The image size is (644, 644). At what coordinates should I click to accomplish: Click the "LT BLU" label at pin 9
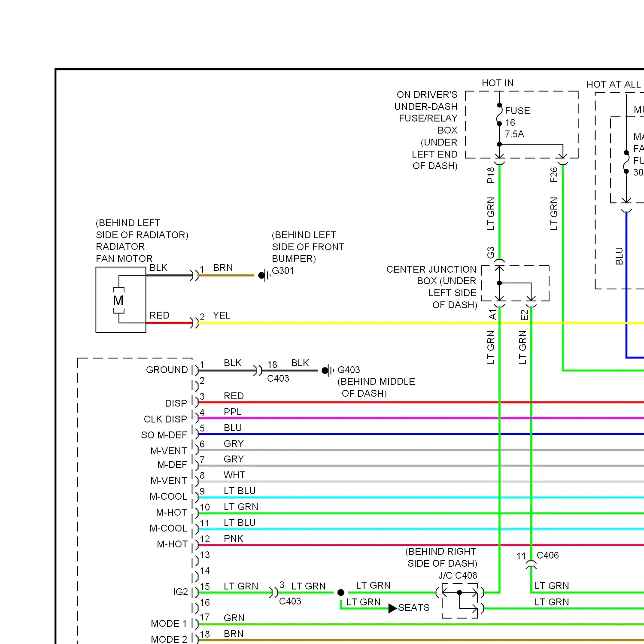[240, 491]
